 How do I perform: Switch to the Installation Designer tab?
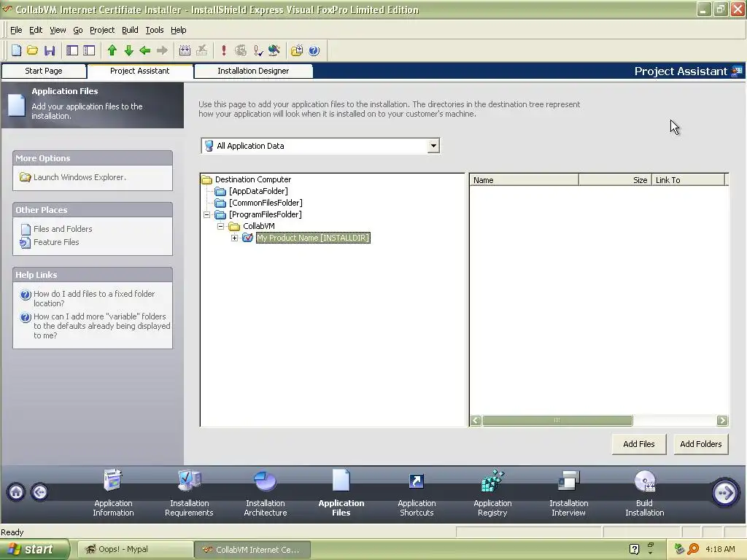(x=253, y=71)
